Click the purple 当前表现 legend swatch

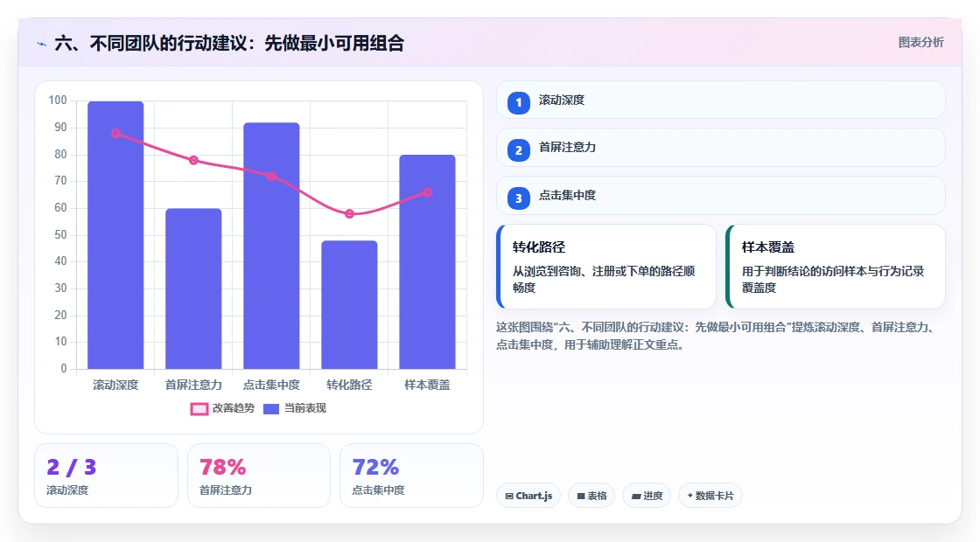pos(270,409)
